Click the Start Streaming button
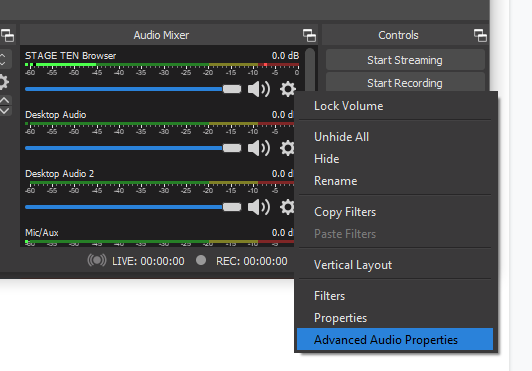532x371 pixels. tap(405, 60)
